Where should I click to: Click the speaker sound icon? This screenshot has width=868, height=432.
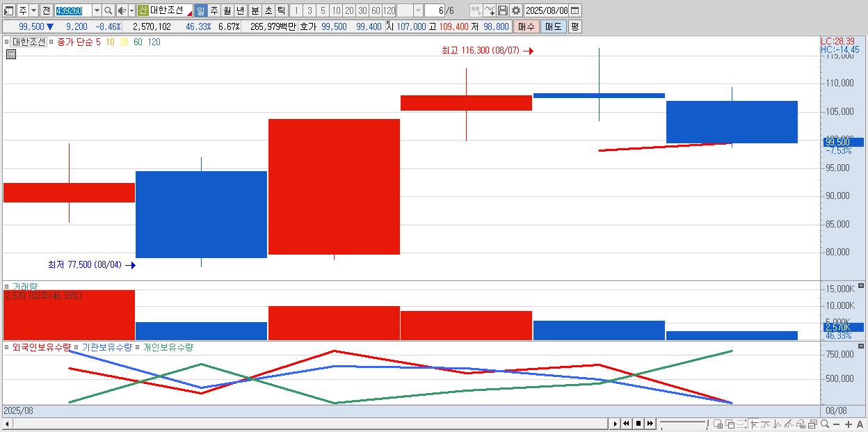click(122, 10)
